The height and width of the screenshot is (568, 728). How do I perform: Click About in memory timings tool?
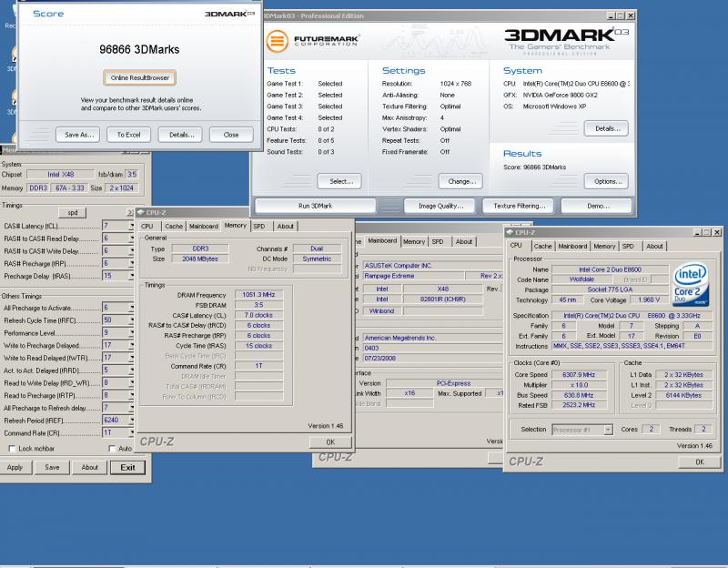pos(89,467)
